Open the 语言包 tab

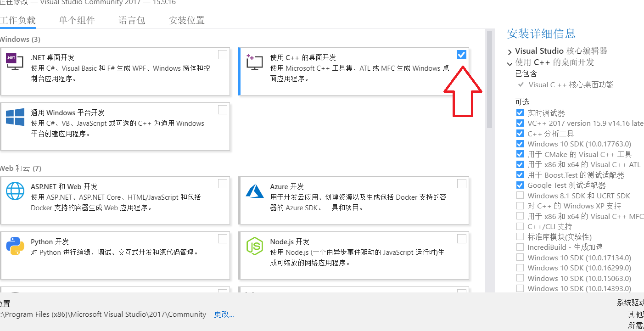coord(132,20)
